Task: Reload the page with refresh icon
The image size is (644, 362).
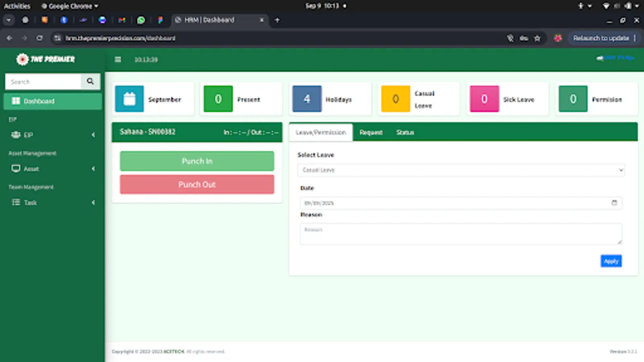Action: click(39, 38)
